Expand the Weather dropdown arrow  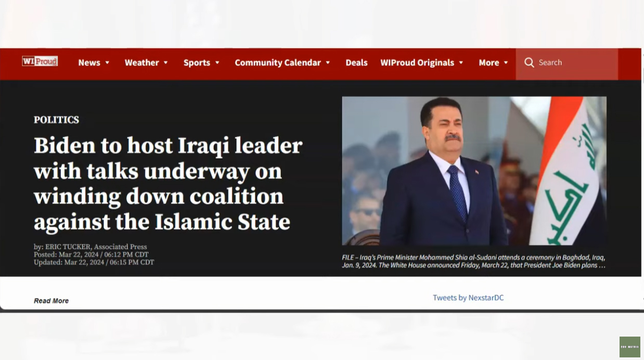click(x=165, y=62)
